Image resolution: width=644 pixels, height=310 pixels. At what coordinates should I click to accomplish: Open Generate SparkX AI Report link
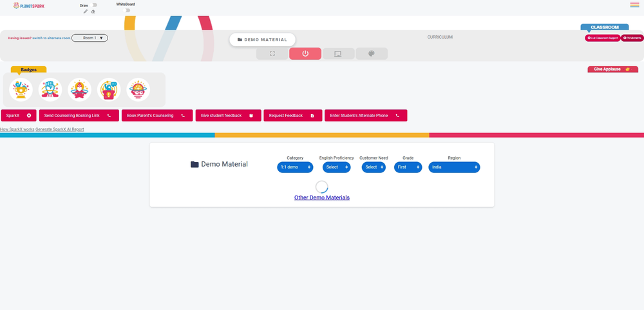59,129
